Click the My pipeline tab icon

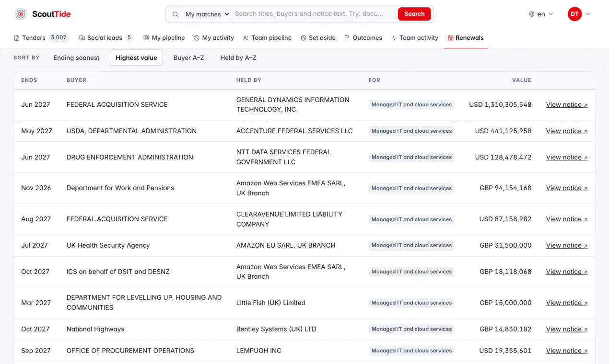click(x=146, y=38)
